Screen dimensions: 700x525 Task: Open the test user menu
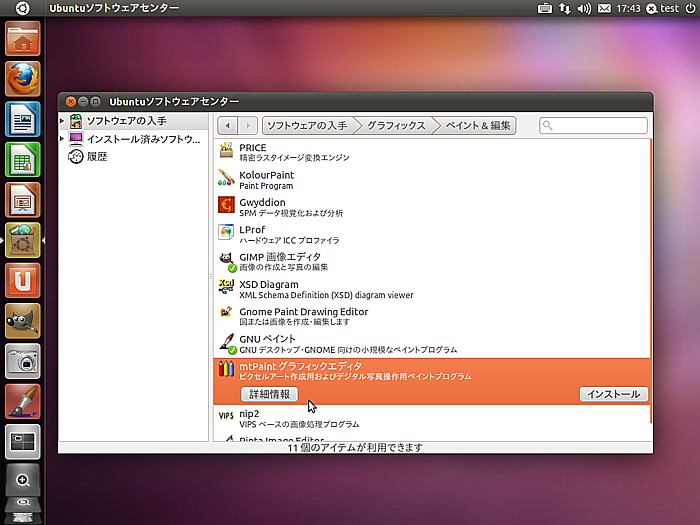(x=663, y=8)
